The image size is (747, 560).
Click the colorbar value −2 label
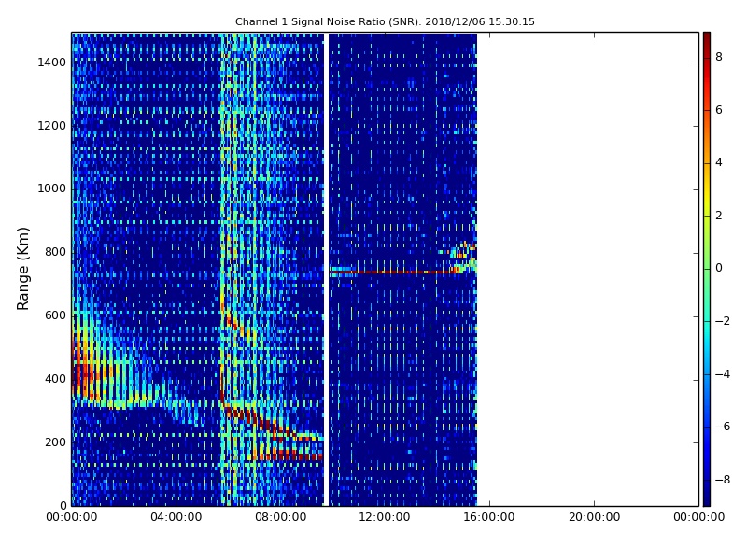[722, 321]
